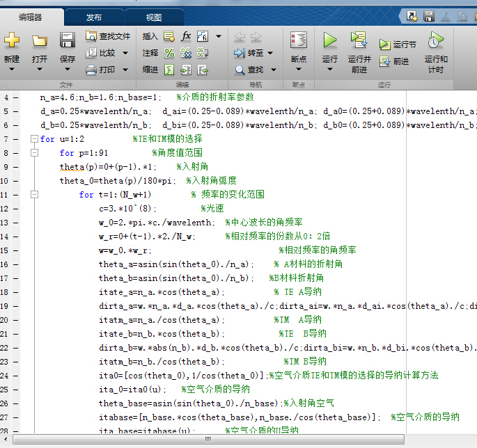Image resolution: width=477 pixels, height=448 pixels.
Task: Click the horizontal scrollbar left arrow
Action: click(6, 439)
